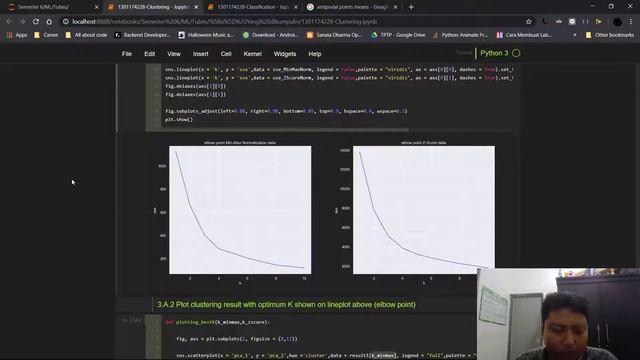Open the Sanata Dharma bookmark

pyautogui.click(x=335, y=35)
